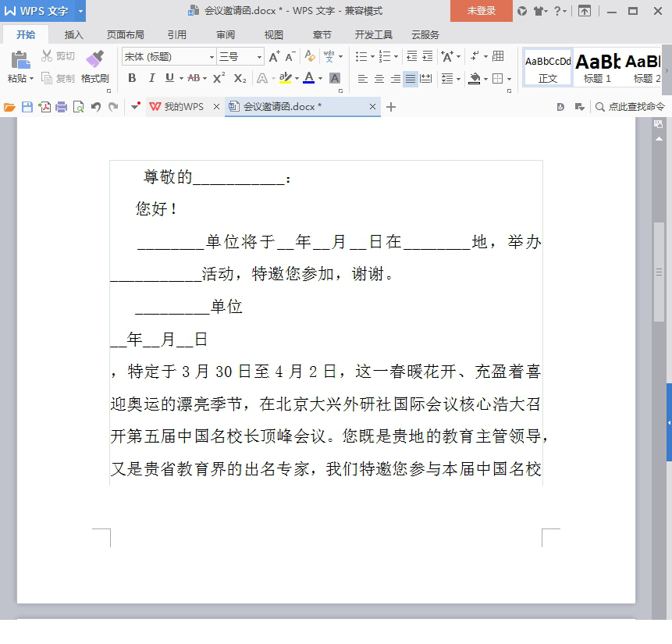Apply the 标题 1 style
This screenshot has height=644, width=672.
pos(597,68)
